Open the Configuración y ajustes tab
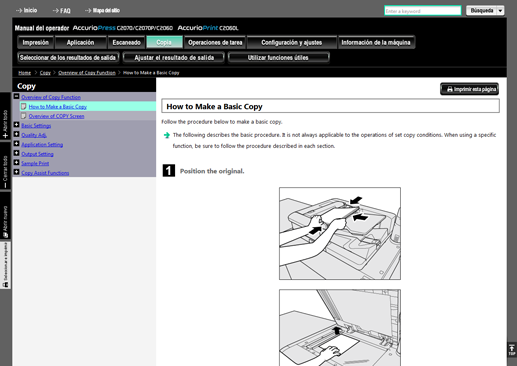 click(x=291, y=42)
